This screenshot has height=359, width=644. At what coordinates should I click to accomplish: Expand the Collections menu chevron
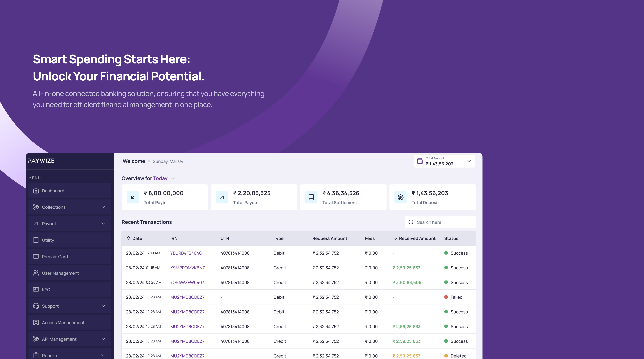pyautogui.click(x=103, y=207)
